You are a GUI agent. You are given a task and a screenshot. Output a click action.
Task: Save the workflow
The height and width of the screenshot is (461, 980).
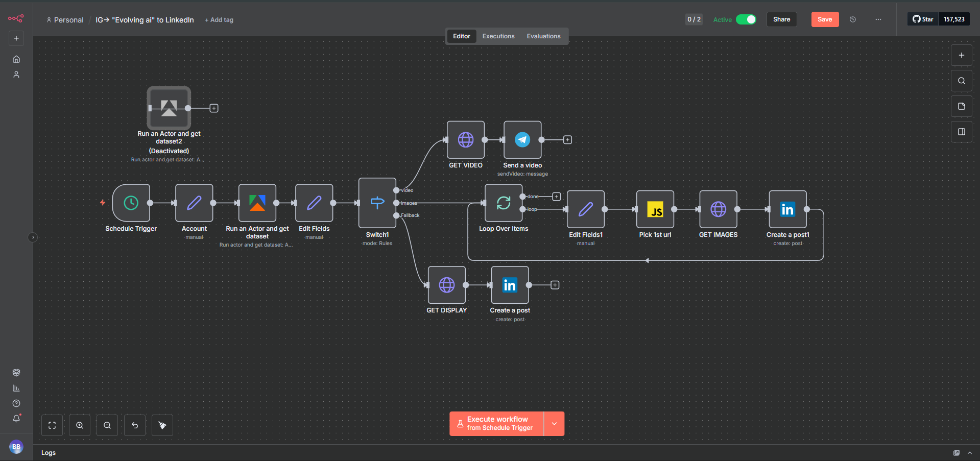[825, 19]
